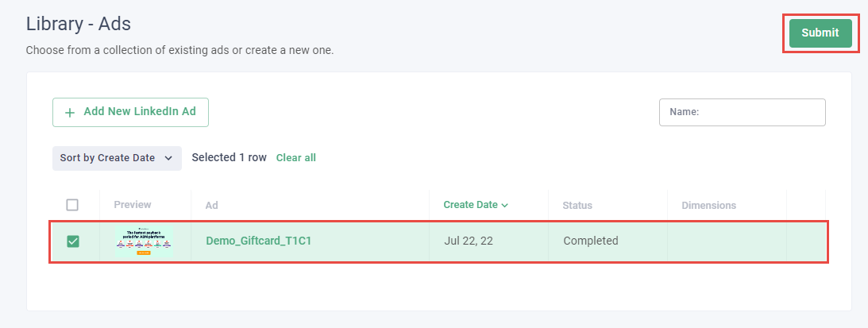Screen dimensions: 868x328
Task: Click the green Submit button
Action: (820, 33)
